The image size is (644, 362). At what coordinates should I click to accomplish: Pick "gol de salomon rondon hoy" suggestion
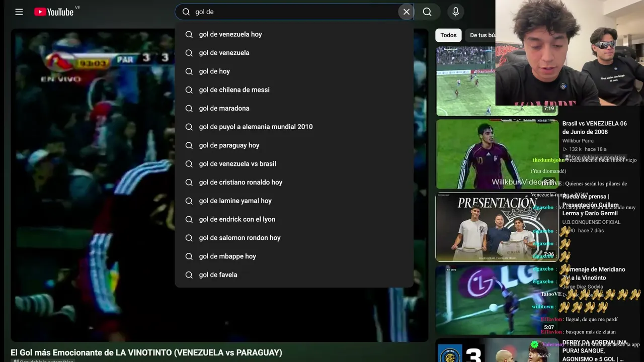click(x=294, y=238)
